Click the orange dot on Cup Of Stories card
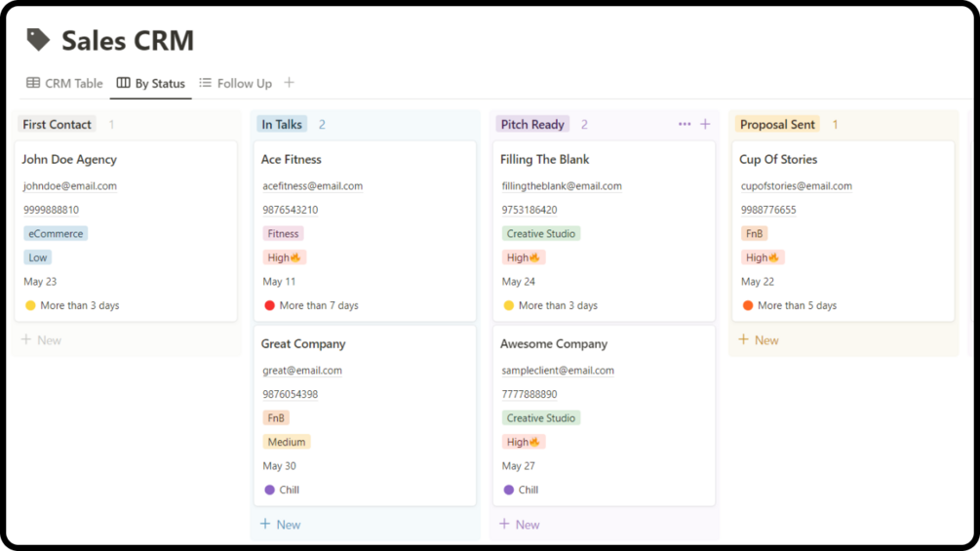This screenshot has height=551, width=980. tap(748, 305)
